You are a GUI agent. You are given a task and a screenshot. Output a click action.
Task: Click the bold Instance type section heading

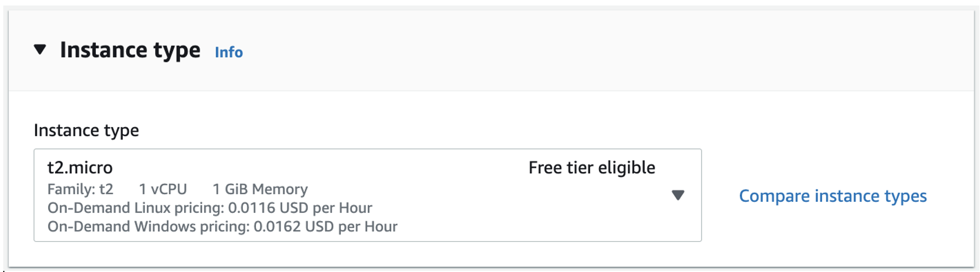(130, 50)
